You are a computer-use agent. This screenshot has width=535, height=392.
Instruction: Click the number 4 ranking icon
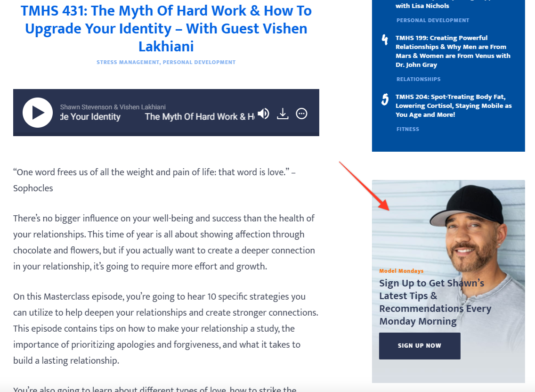click(x=385, y=40)
